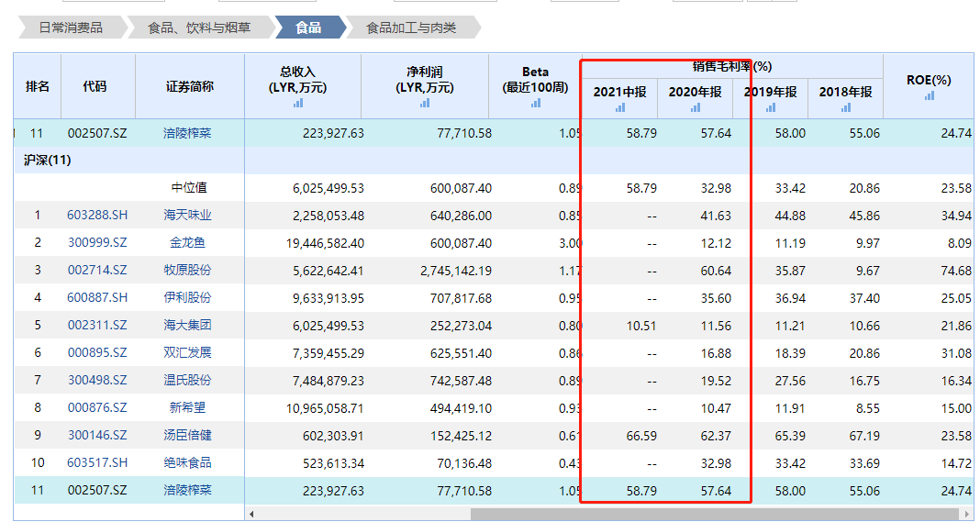
Task: Open stock code link 603288.SH
Action: coord(97,216)
